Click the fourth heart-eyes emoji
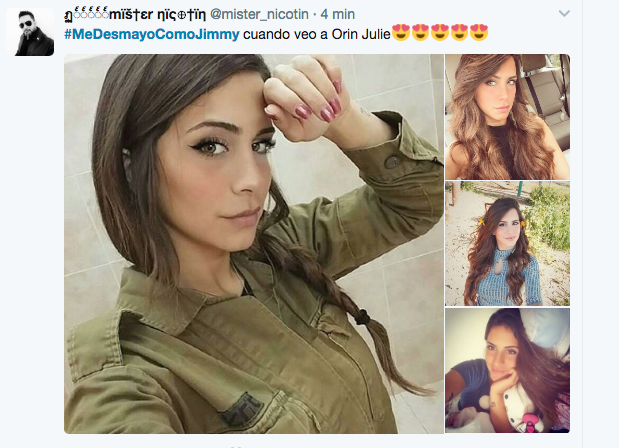 tap(459, 32)
